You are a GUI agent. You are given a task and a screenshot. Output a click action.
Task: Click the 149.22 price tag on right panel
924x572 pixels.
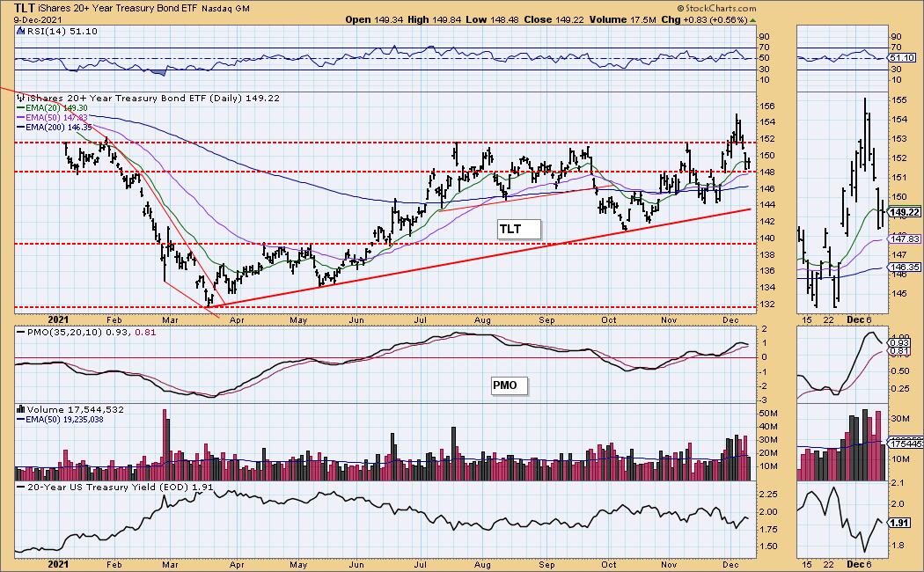point(905,212)
